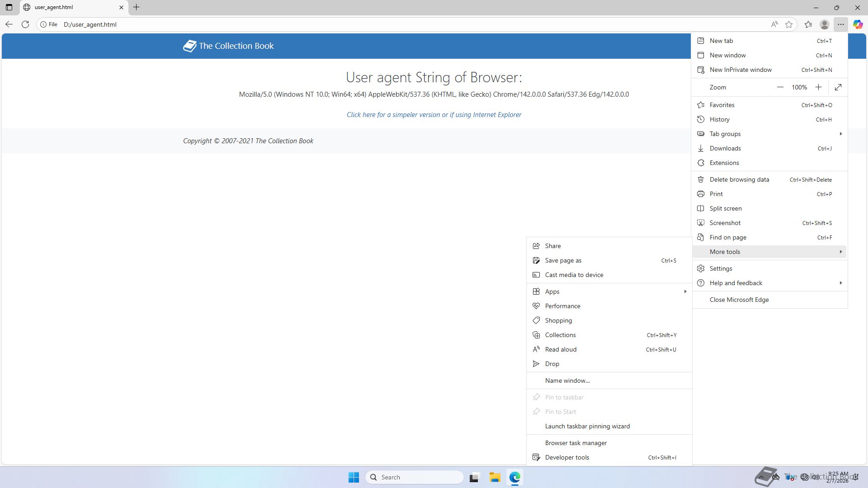This screenshot has width=868, height=488.
Task: Decrease zoom with the minus button
Action: click(x=780, y=87)
